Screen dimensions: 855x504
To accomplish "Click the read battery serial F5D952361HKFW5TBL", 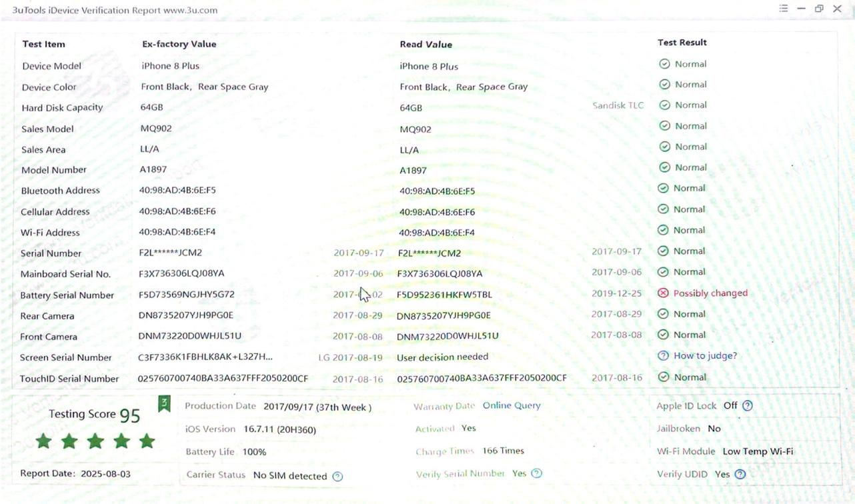I will [445, 294].
